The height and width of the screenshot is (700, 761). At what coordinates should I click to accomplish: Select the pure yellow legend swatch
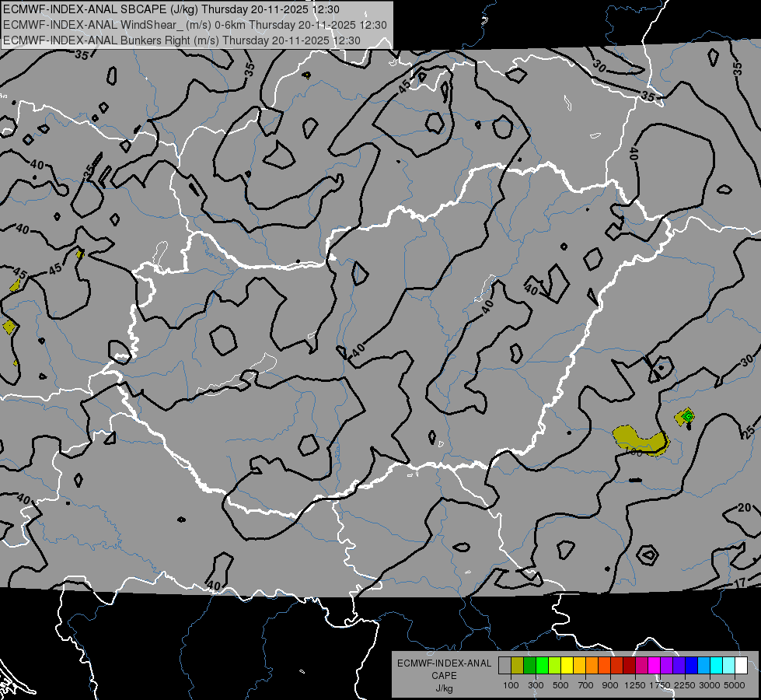pyautogui.click(x=567, y=666)
